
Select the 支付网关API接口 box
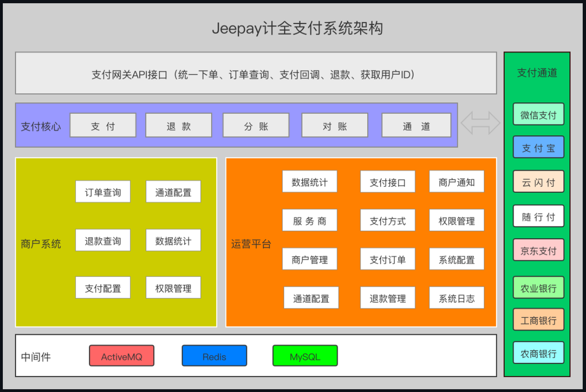(x=256, y=73)
